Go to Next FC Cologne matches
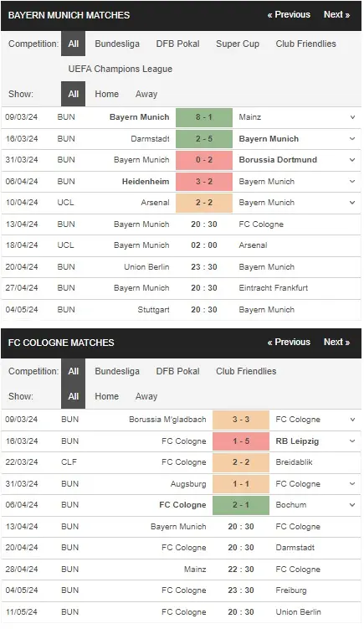The height and width of the screenshot is (629, 364). (336, 343)
